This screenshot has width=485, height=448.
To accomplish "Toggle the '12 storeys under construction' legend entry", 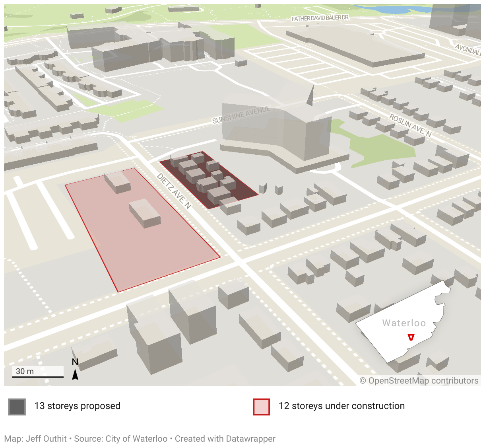I will coord(341,406).
